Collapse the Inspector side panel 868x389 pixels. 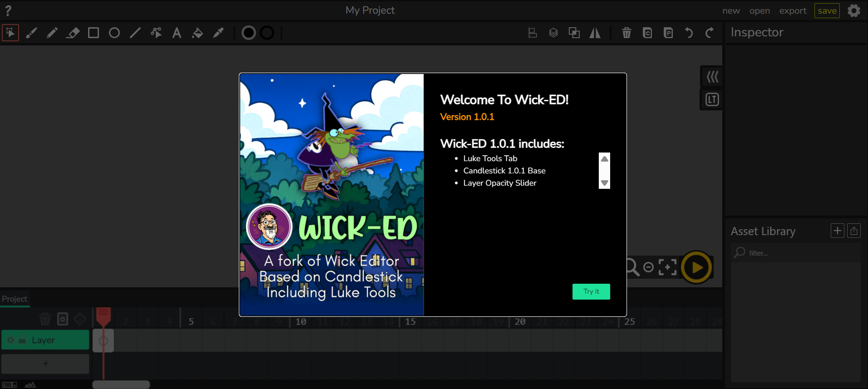pyautogui.click(x=712, y=77)
